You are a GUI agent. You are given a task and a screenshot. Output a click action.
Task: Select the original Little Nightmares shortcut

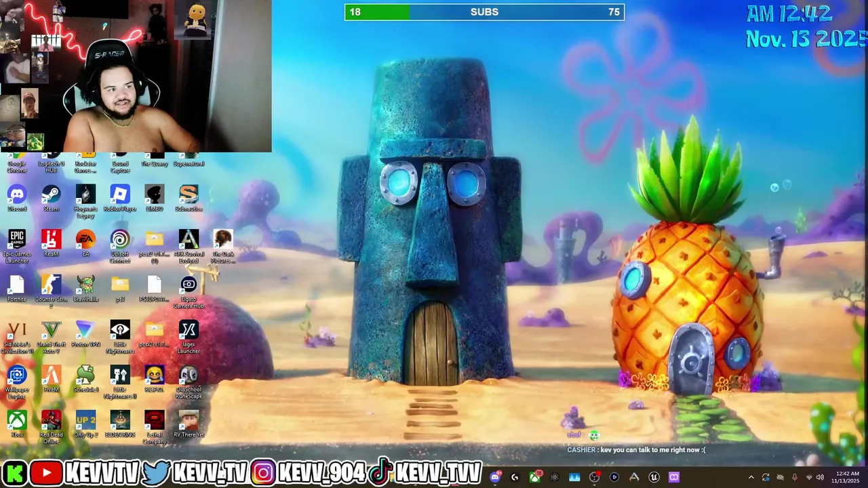pos(120,338)
